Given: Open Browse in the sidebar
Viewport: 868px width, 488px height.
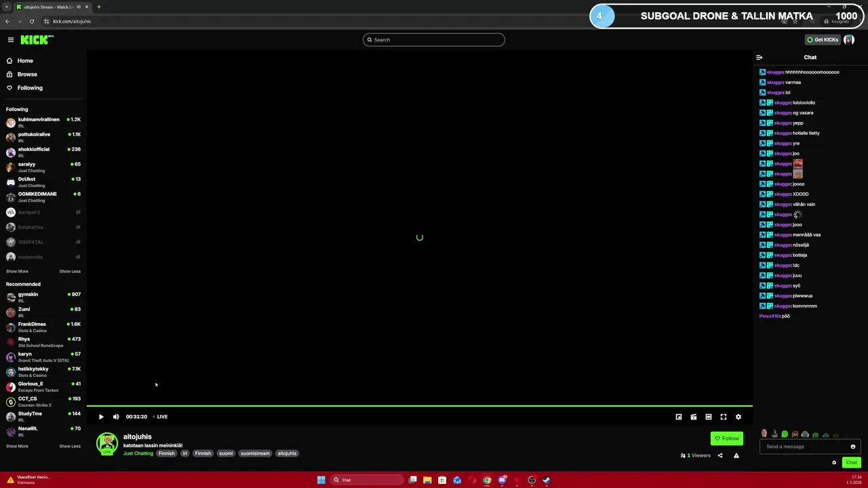Looking at the screenshot, I should [27, 75].
